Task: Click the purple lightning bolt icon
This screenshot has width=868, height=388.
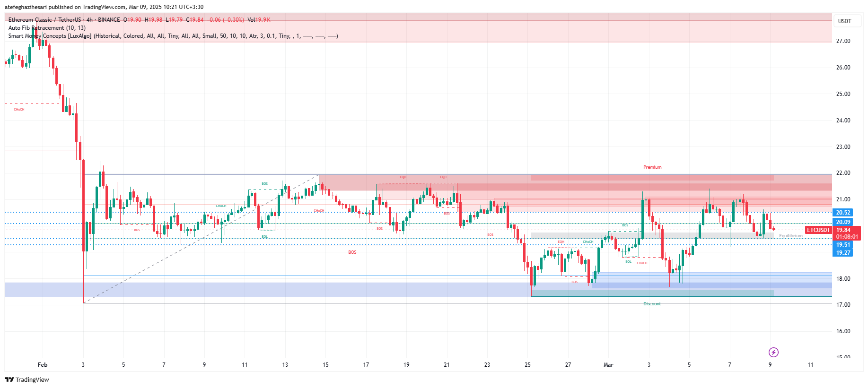Action: [x=773, y=352]
